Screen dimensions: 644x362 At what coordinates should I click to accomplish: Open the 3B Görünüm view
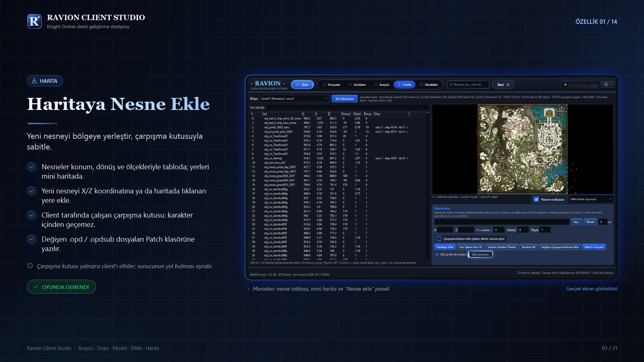click(x=344, y=99)
